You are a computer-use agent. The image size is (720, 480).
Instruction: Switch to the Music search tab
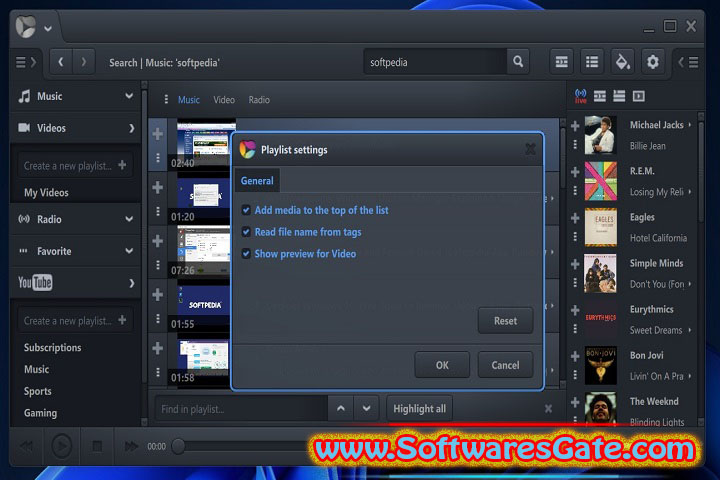189,100
